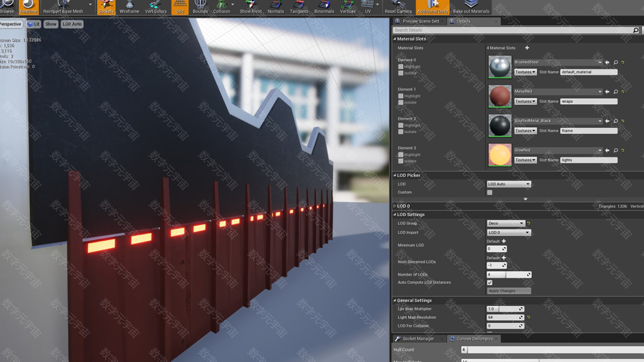Open the LOD Group Deco dropdown
The width and height of the screenshot is (644, 362).
pos(506,223)
